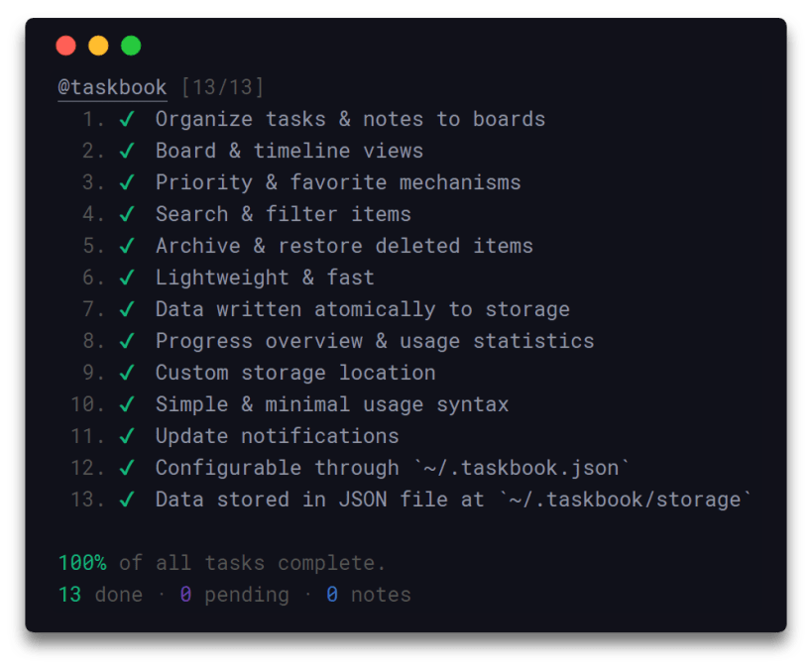The width and height of the screenshot is (812, 665).
Task: Click checkmark icon next to 'Update notifications'
Action: [x=127, y=436]
